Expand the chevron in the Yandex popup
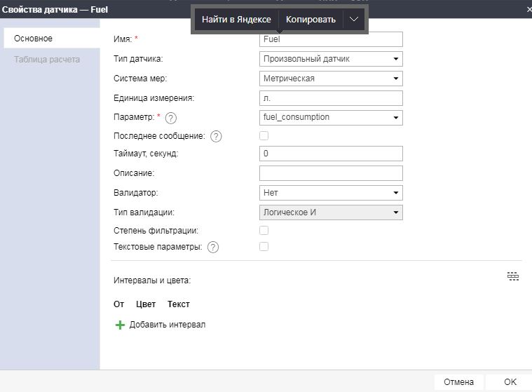This screenshot has width=532, height=392. tap(354, 20)
